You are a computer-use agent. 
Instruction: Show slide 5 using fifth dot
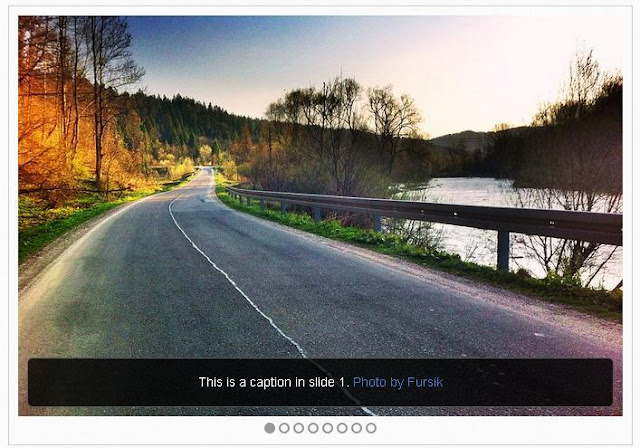click(x=328, y=428)
